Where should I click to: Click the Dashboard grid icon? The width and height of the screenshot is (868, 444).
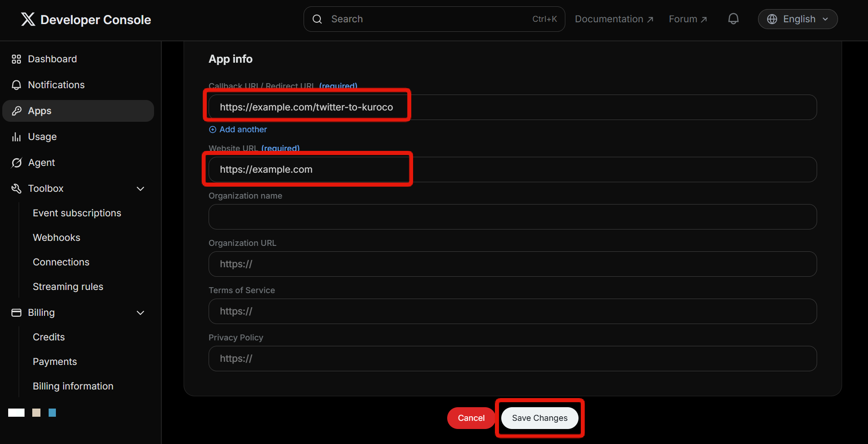16,59
